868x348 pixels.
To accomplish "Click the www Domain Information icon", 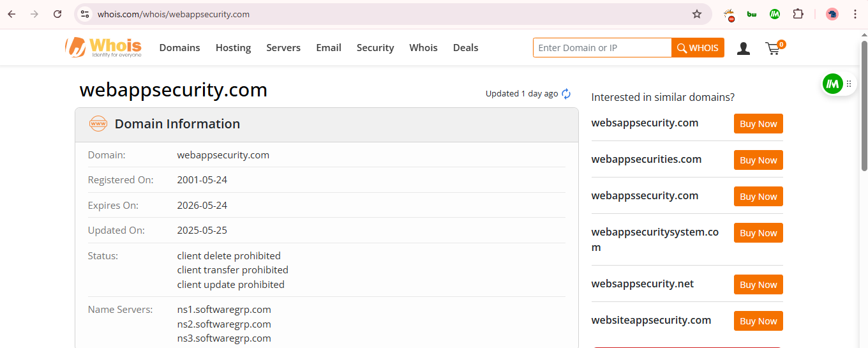I will click(98, 124).
